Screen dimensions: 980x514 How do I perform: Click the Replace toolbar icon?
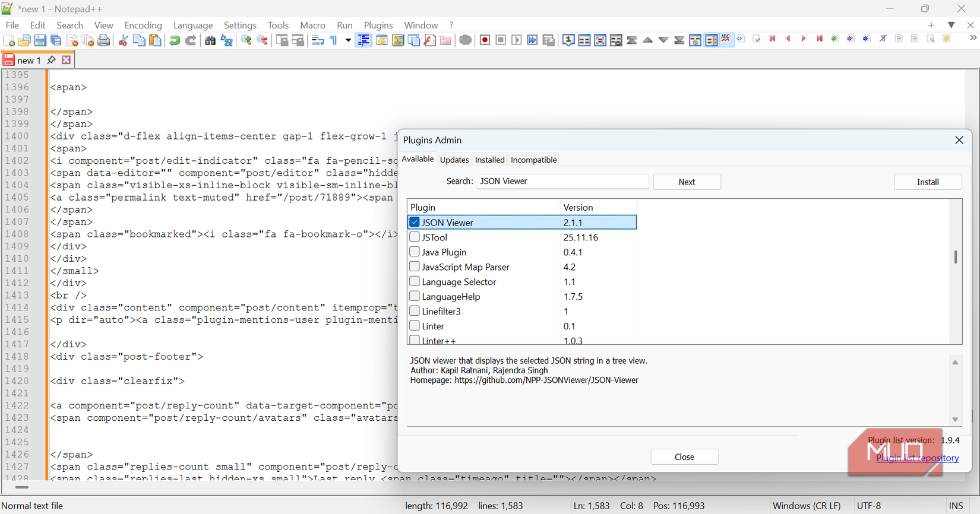point(226,40)
